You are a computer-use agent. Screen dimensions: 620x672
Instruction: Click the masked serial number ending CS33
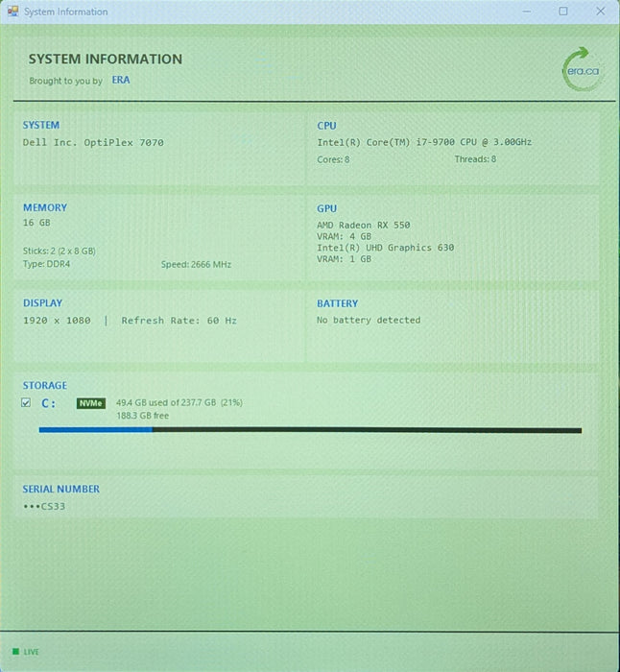tap(44, 506)
